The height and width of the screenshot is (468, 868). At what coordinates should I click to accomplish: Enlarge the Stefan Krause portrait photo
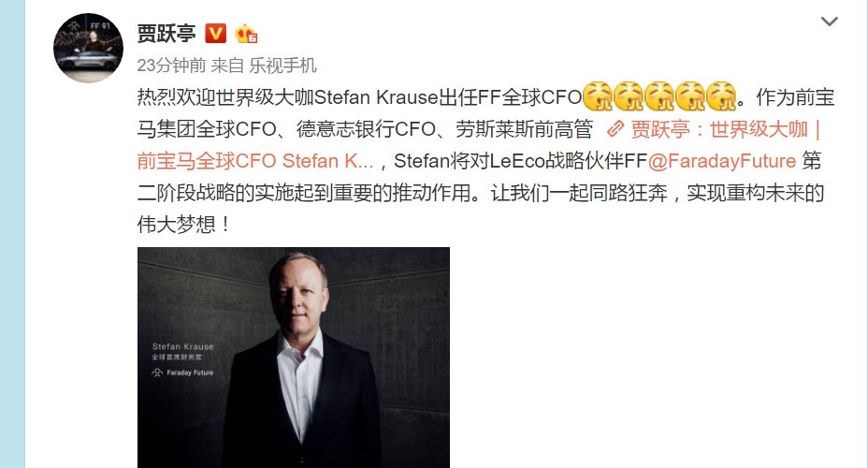click(294, 358)
